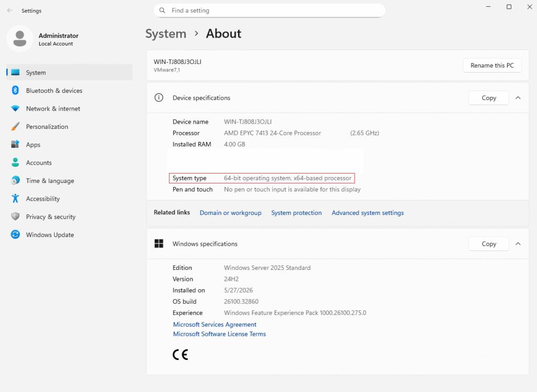Click the Administrator profile avatar
This screenshot has height=392, width=537.
20,39
